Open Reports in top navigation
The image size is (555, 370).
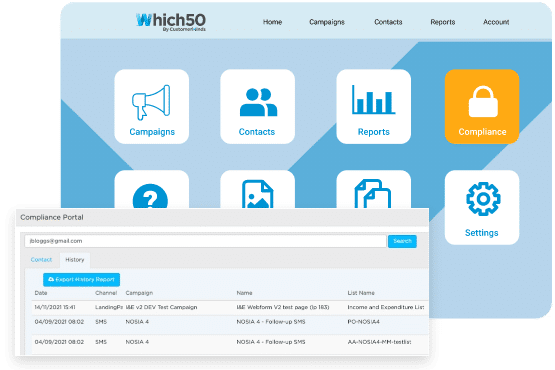442,22
